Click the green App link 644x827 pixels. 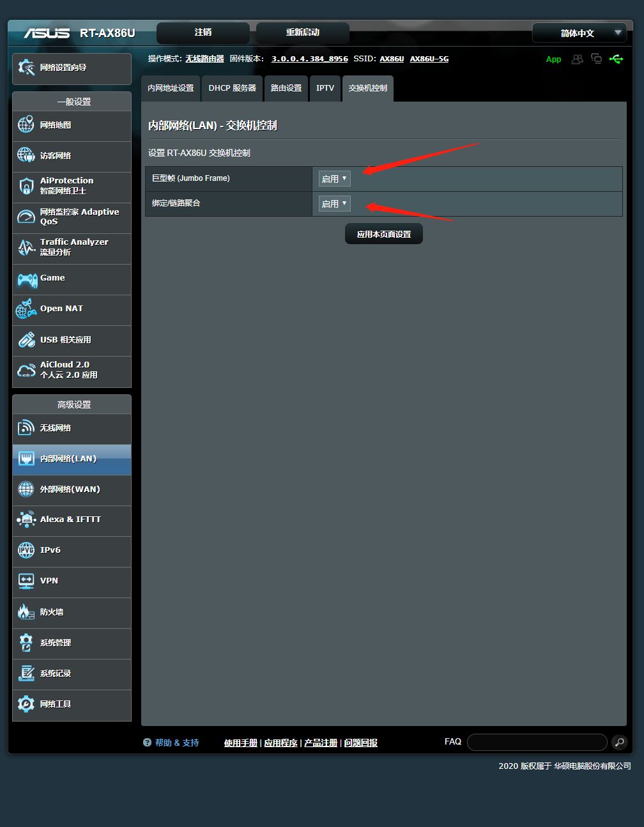(x=553, y=59)
